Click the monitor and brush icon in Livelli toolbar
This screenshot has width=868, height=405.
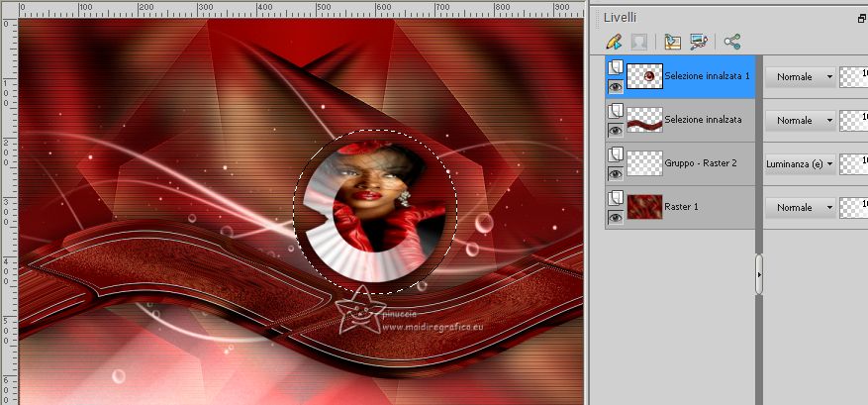699,43
